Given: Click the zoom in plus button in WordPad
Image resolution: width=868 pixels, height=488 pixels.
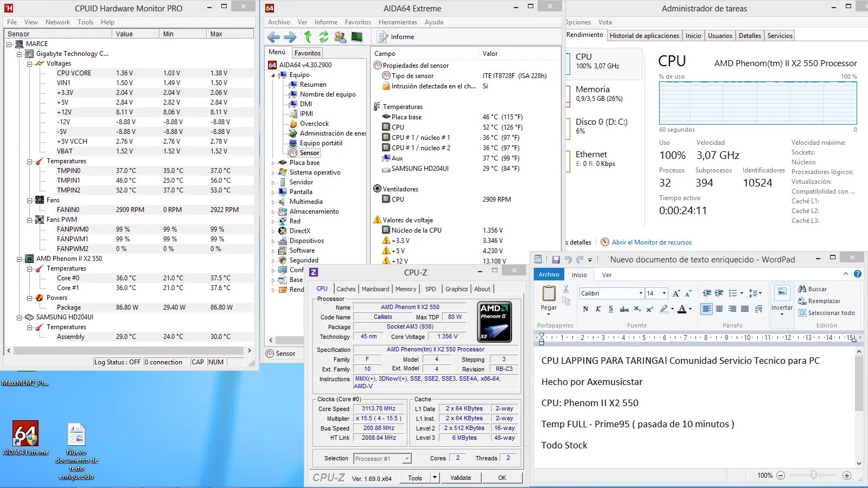Looking at the screenshot, I should click(847, 475).
